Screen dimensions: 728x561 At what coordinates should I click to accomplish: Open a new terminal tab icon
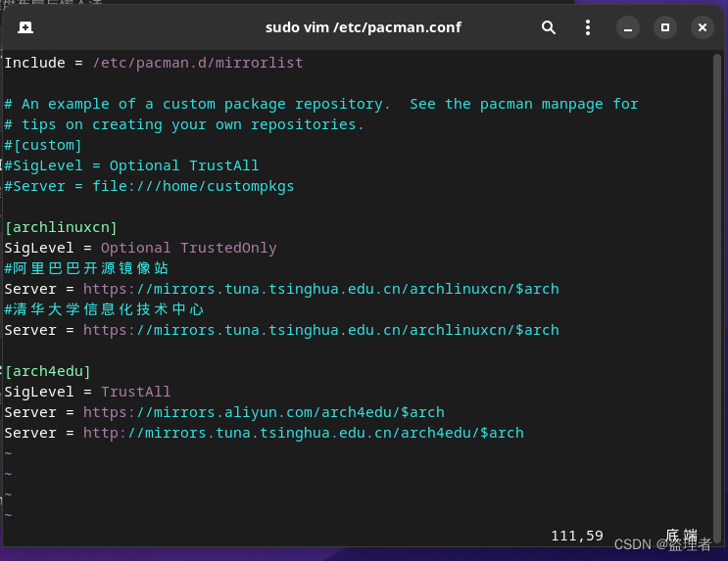[x=25, y=27]
